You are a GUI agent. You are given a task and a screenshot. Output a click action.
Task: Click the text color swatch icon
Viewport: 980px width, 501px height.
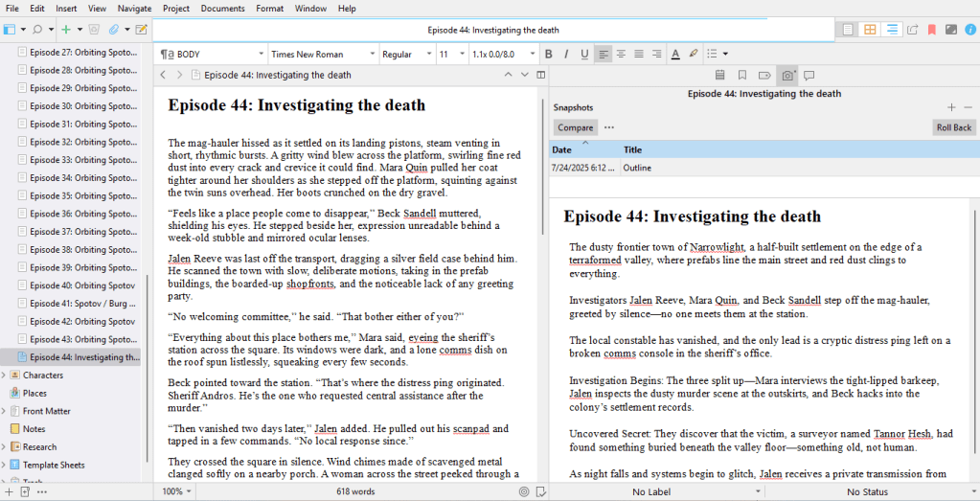point(674,54)
